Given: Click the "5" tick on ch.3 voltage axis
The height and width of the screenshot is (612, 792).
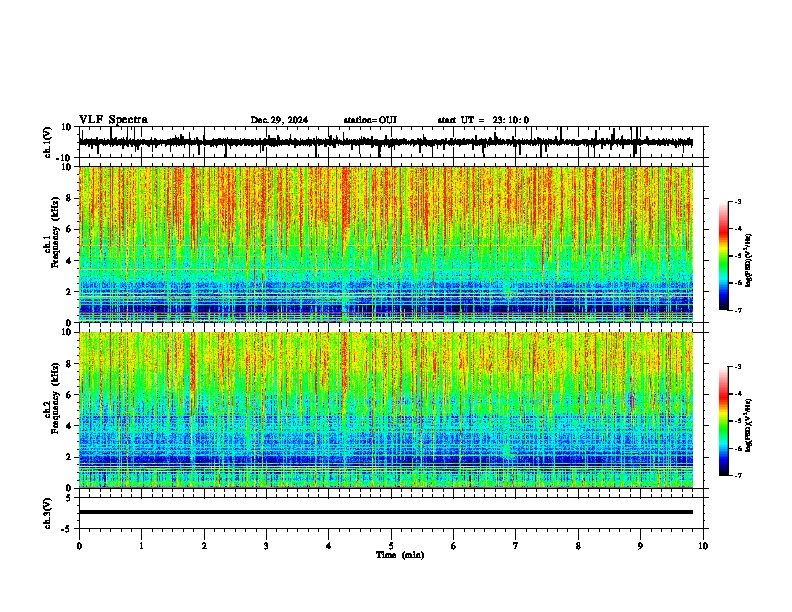Looking at the screenshot, I should tap(69, 498).
